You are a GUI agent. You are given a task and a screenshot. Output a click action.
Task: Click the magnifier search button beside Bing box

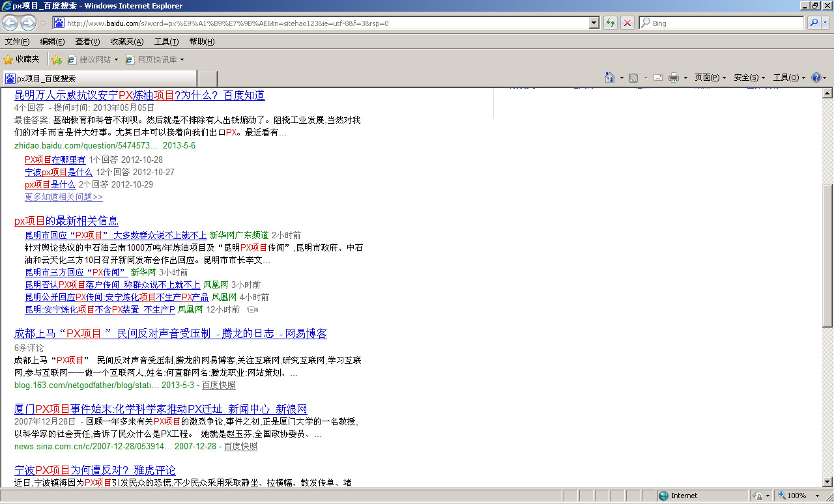coord(814,23)
